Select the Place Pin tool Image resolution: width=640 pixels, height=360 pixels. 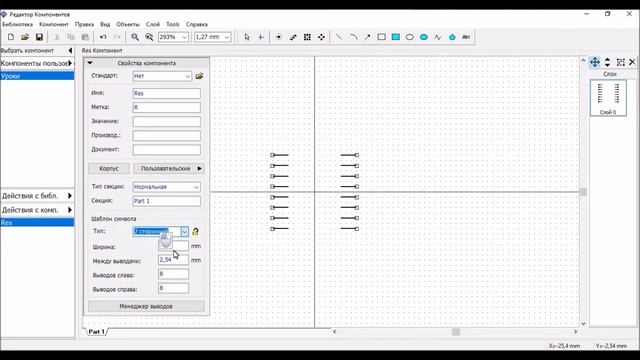coord(278,37)
